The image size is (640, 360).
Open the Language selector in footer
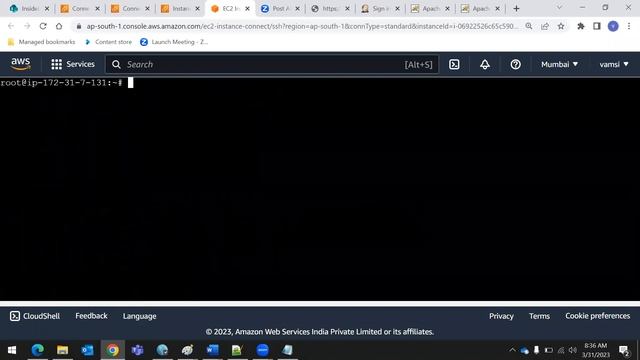click(x=140, y=316)
